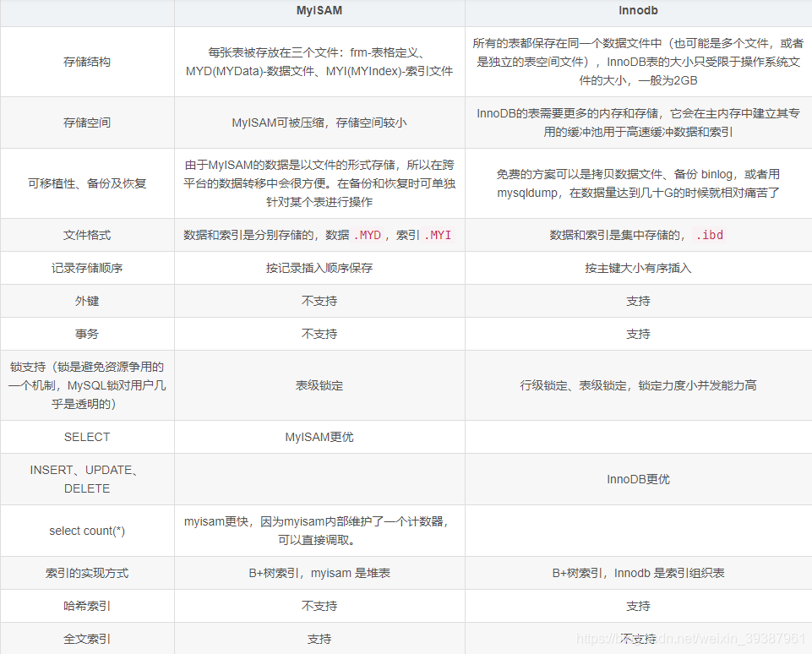Click the SELECT row label
Screen dimensions: 812x654
tap(87, 437)
